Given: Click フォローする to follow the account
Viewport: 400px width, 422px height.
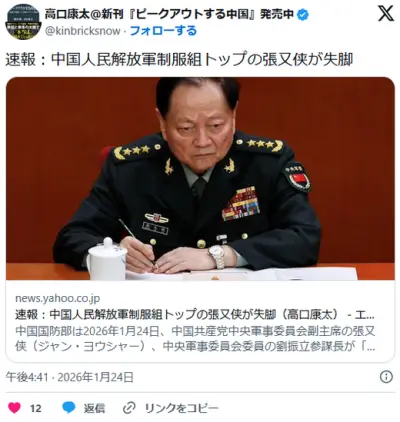Looking at the screenshot, I should pyautogui.click(x=163, y=31).
